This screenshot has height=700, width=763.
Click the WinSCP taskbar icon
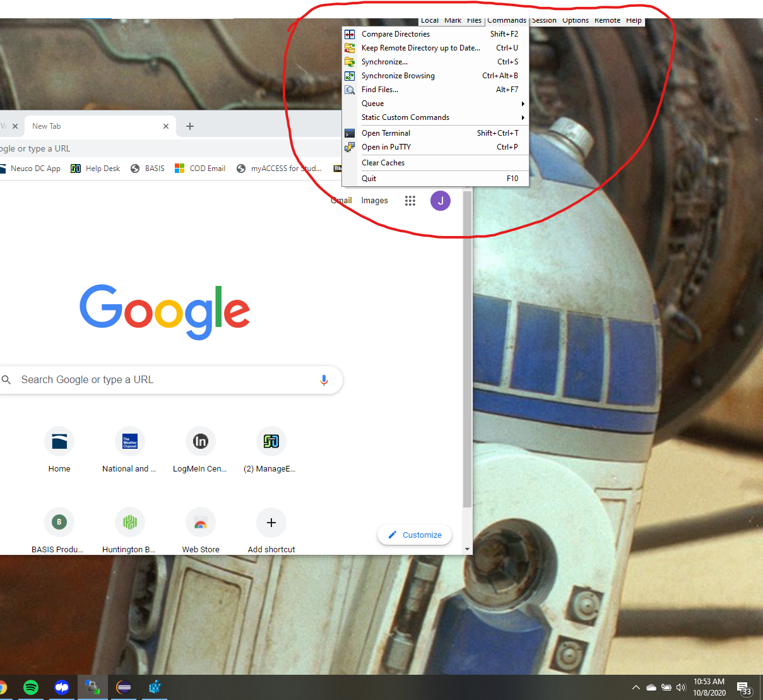93,687
